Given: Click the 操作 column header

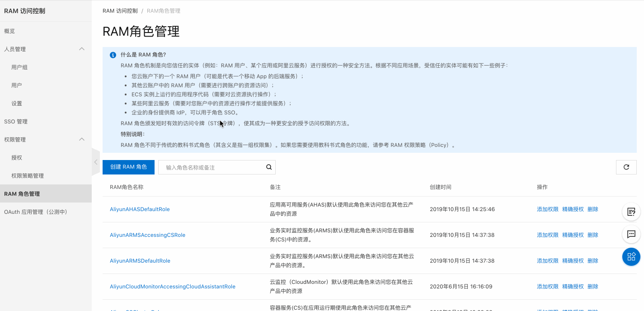Looking at the screenshot, I should pyautogui.click(x=542, y=187).
